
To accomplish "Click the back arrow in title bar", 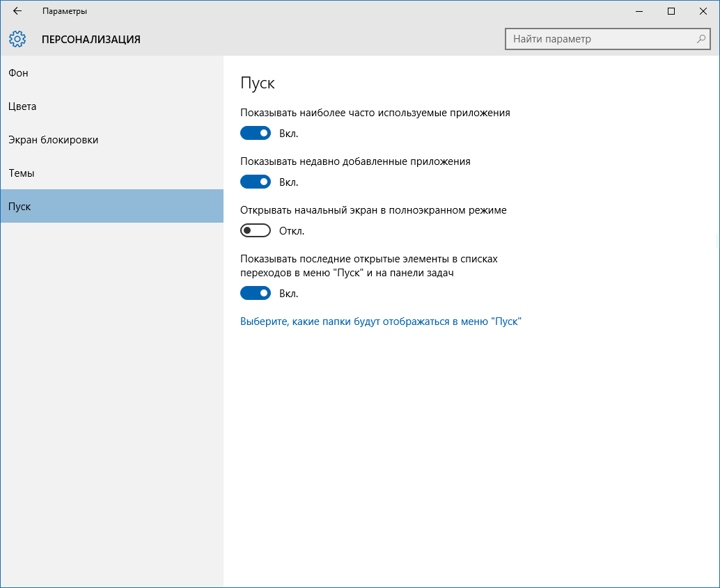I will coord(17,11).
